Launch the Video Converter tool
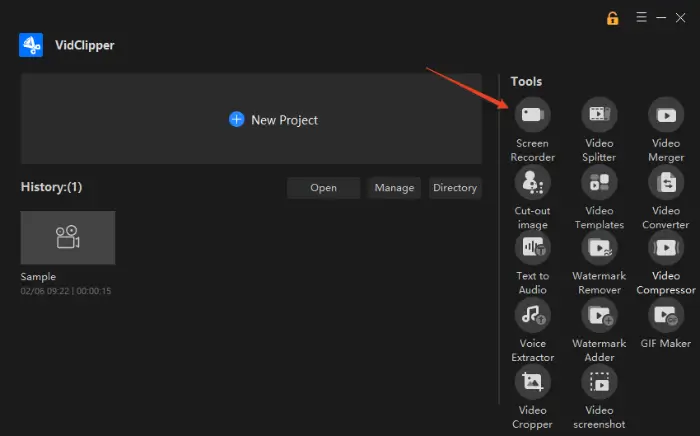Image resolution: width=700 pixels, height=436 pixels. [666, 182]
